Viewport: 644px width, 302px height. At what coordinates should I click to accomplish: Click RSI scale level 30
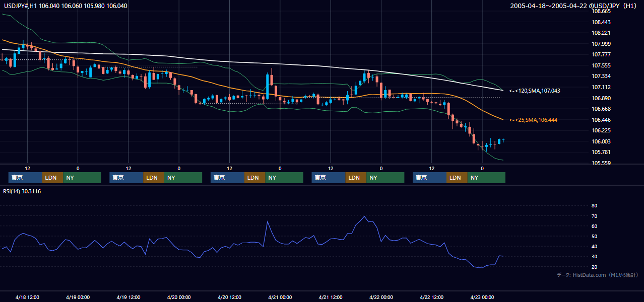594,256
